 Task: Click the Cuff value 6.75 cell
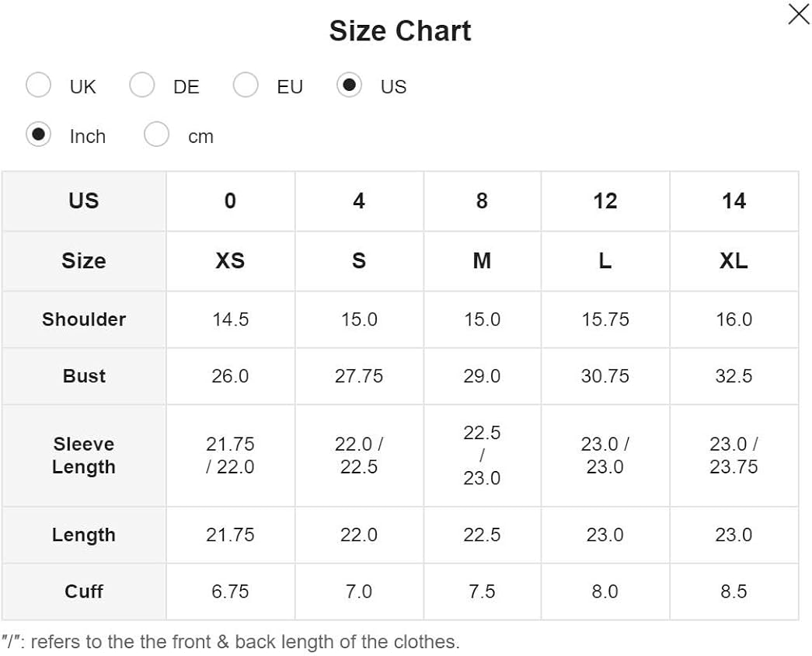tap(230, 591)
